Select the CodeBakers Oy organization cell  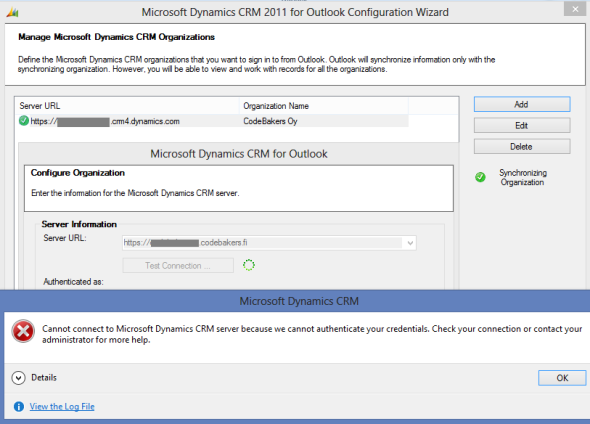[270, 121]
